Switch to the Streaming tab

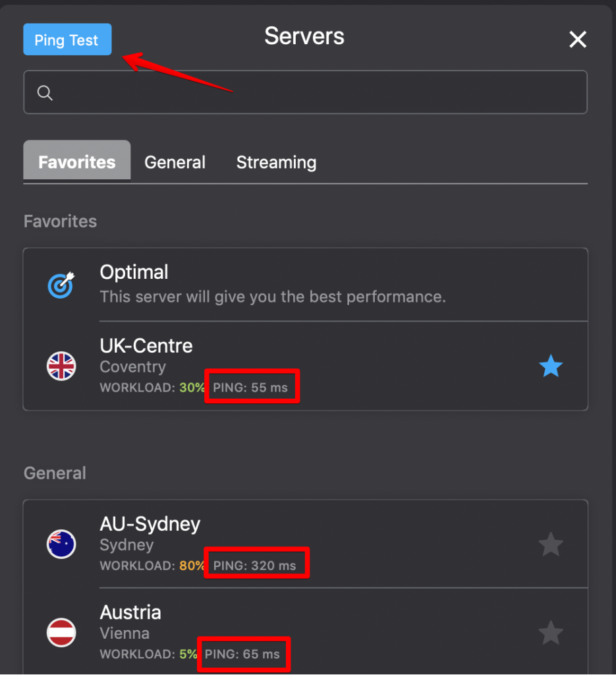point(276,161)
